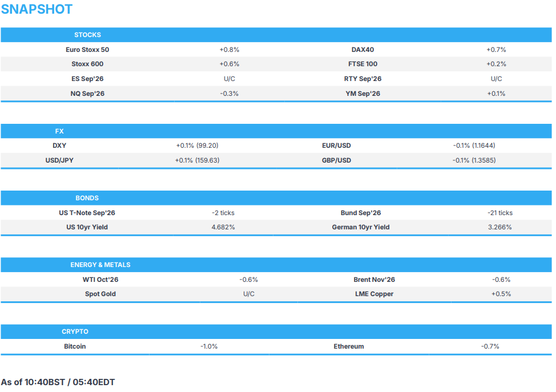Click the U/C value for Spot Gold
This screenshot has height=392, width=556.
[x=248, y=294]
